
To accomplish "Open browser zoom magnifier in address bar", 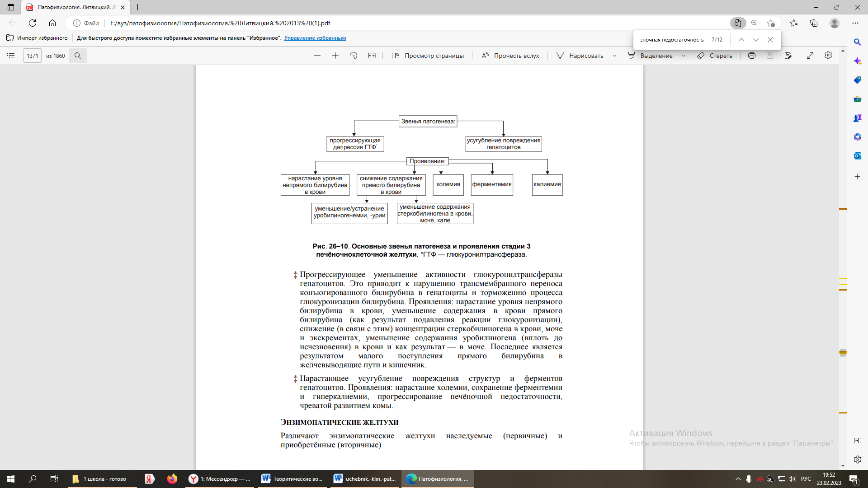I will pos(755,23).
